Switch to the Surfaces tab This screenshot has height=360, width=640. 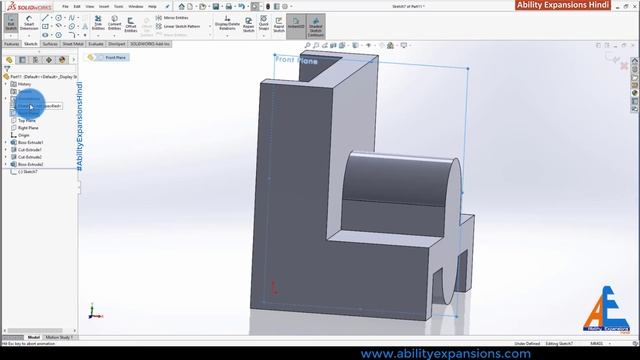click(x=50, y=44)
